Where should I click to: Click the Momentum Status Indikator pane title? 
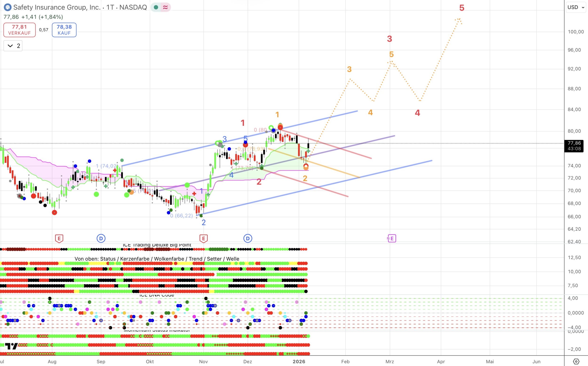click(x=157, y=330)
